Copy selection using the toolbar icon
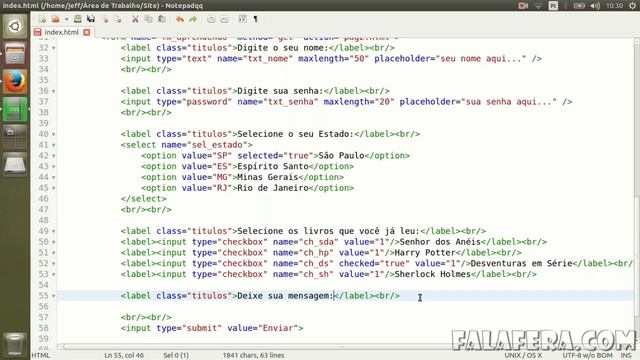The width and height of the screenshot is (640, 360). (149, 19)
